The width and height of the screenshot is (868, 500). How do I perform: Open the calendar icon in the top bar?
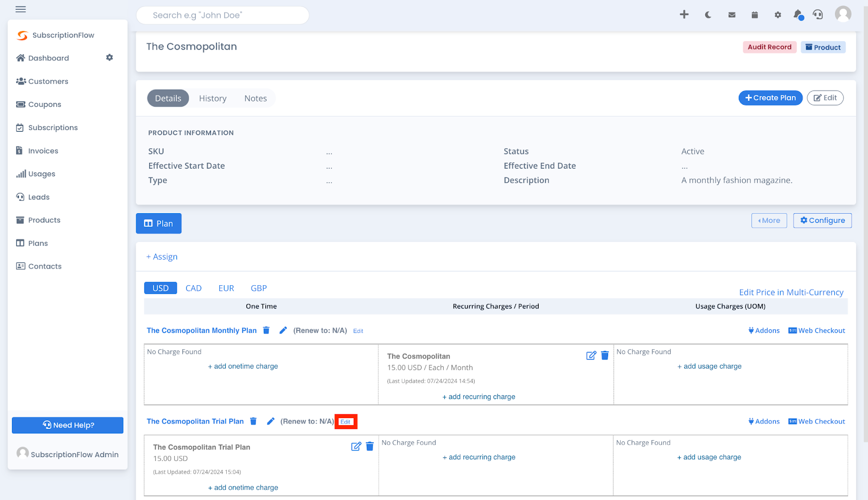tap(755, 15)
